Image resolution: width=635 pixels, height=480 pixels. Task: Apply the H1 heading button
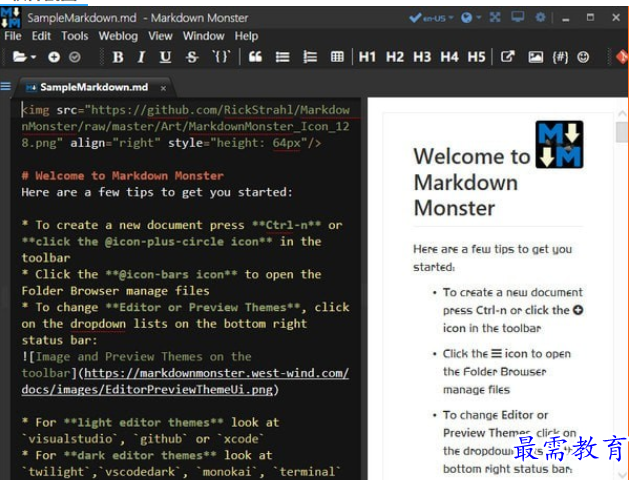coord(367,57)
